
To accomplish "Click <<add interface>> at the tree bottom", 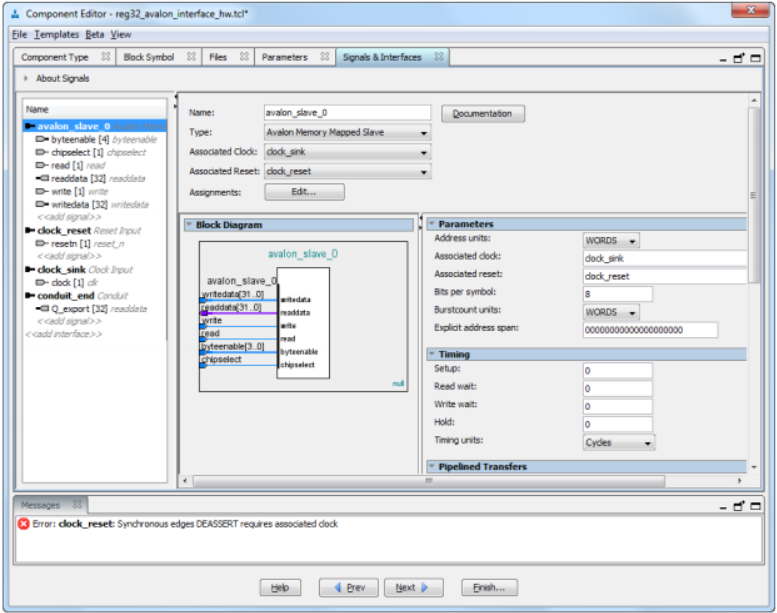I will 63,334.
